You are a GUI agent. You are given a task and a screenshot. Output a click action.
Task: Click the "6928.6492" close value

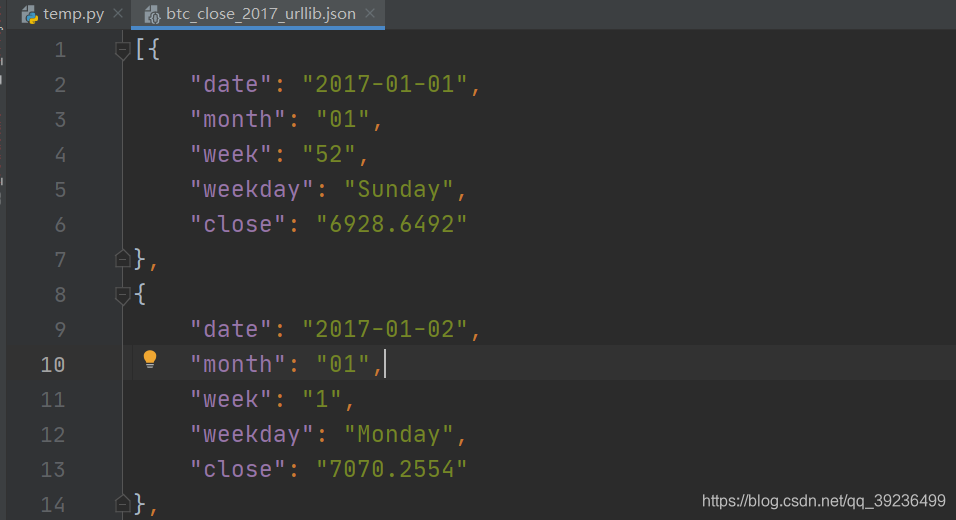tap(392, 224)
